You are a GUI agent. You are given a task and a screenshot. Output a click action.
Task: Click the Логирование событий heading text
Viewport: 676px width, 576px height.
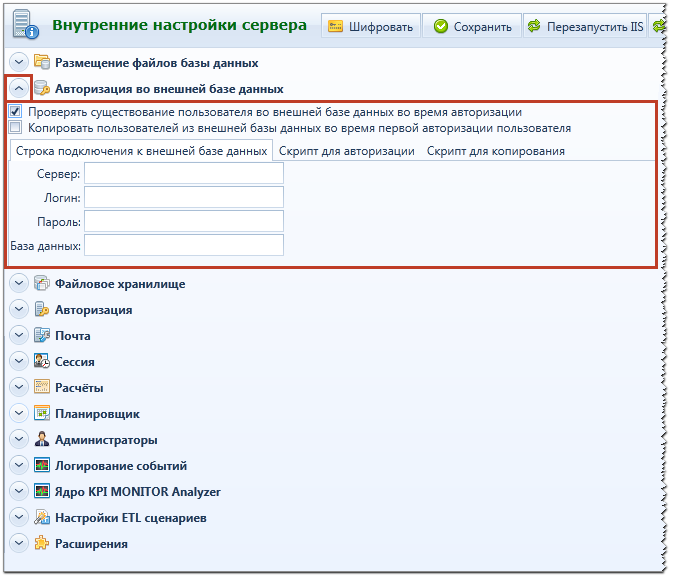click(121, 466)
